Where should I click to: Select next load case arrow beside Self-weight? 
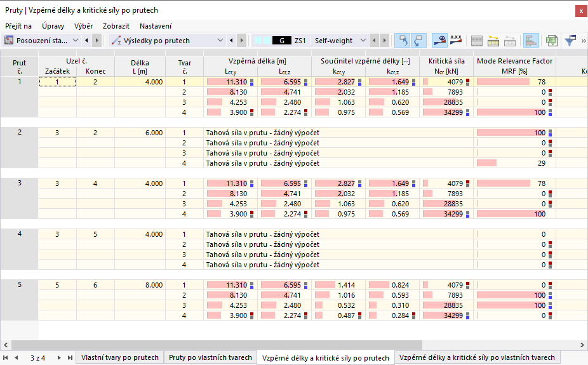pos(384,41)
